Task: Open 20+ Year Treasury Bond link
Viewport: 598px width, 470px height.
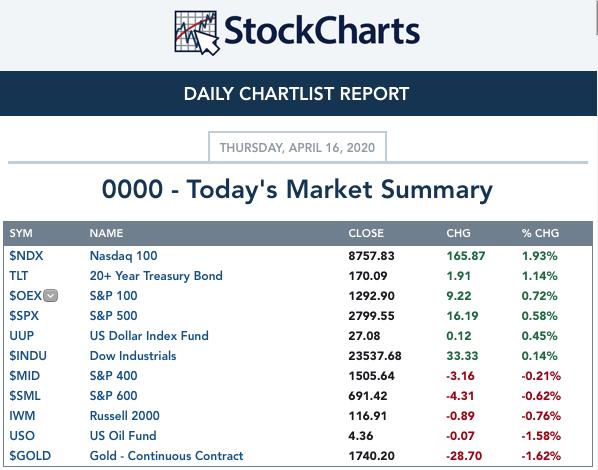Action: (x=156, y=276)
